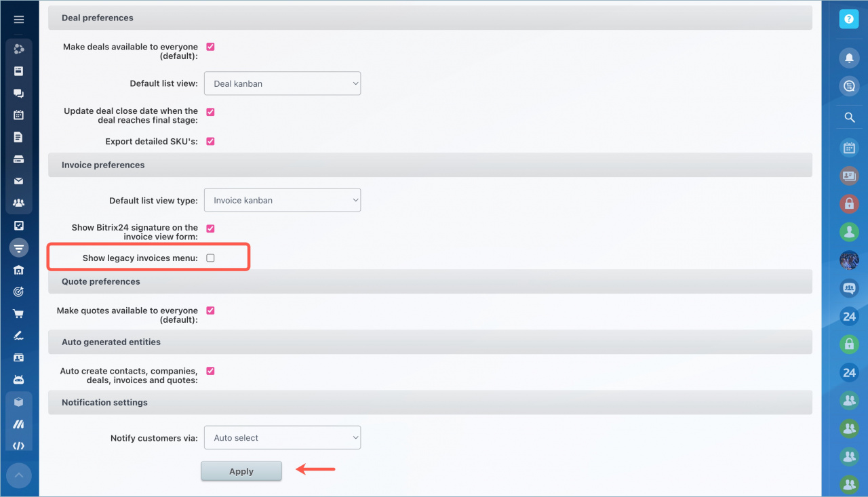The width and height of the screenshot is (868, 497).
Task: Click the Default list view type label
Action: [154, 201]
